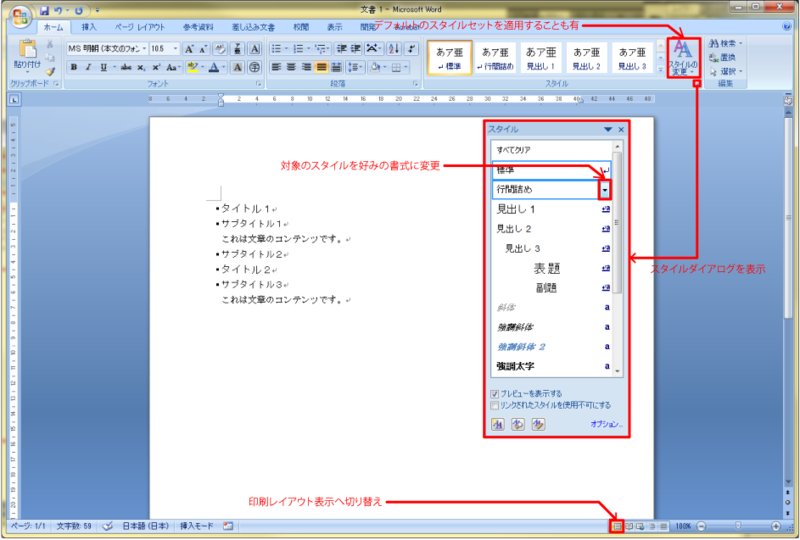Apply 見出し 1 style from ribbon gallery

click(541, 58)
